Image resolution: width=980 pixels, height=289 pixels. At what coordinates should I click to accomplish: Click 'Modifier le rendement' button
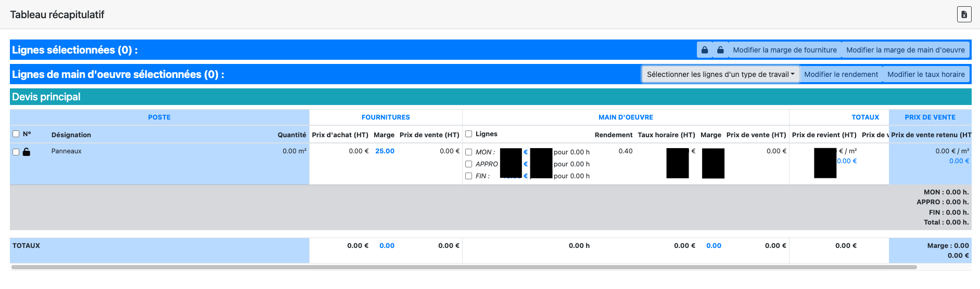point(841,74)
